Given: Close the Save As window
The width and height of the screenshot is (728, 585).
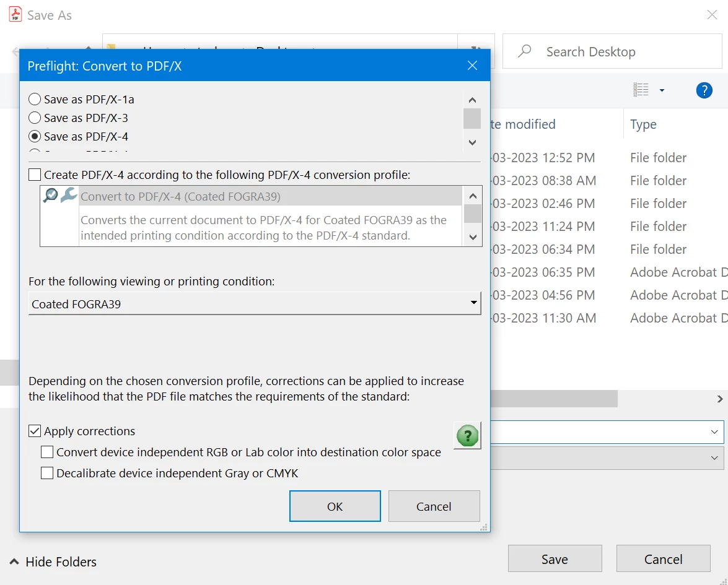Looking at the screenshot, I should pos(712,15).
